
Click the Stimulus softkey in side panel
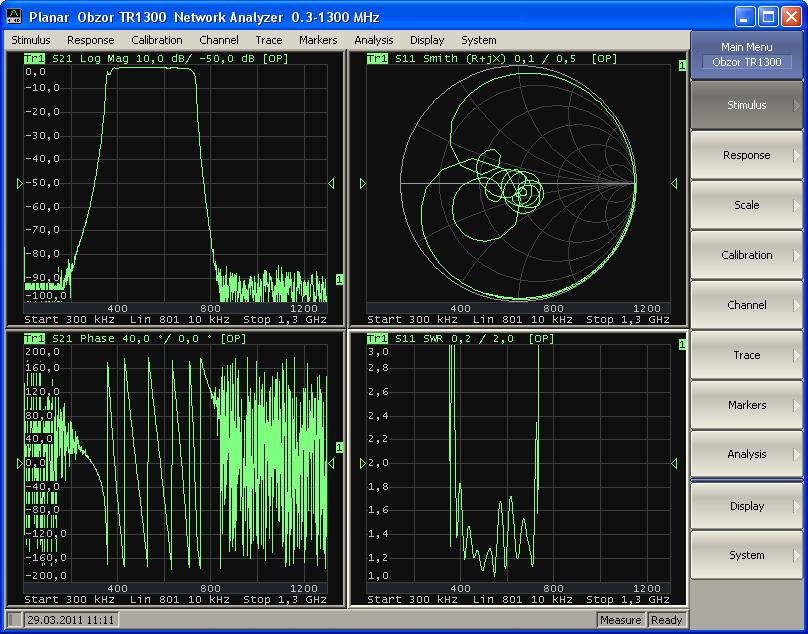(x=746, y=105)
